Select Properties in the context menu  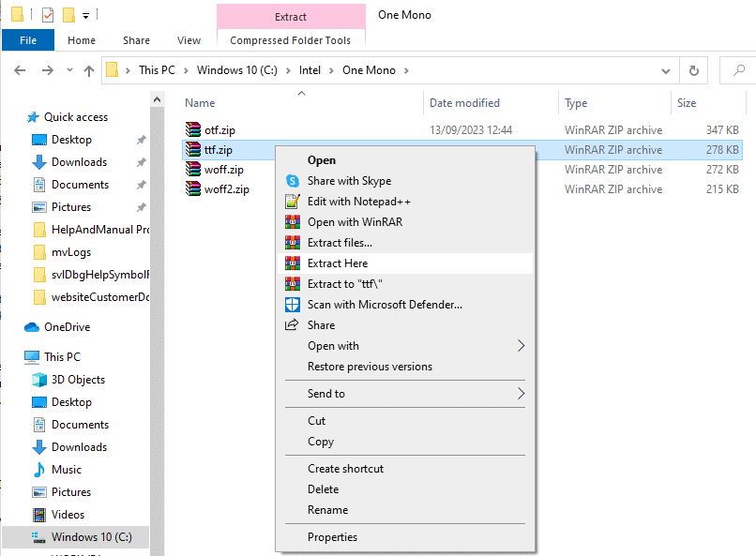[405, 537]
